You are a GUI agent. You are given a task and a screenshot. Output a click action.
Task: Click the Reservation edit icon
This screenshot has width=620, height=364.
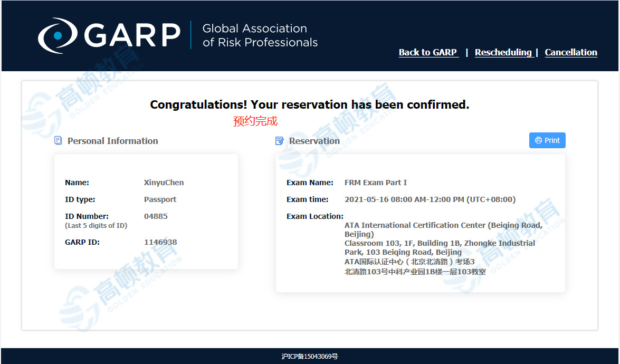tap(280, 141)
